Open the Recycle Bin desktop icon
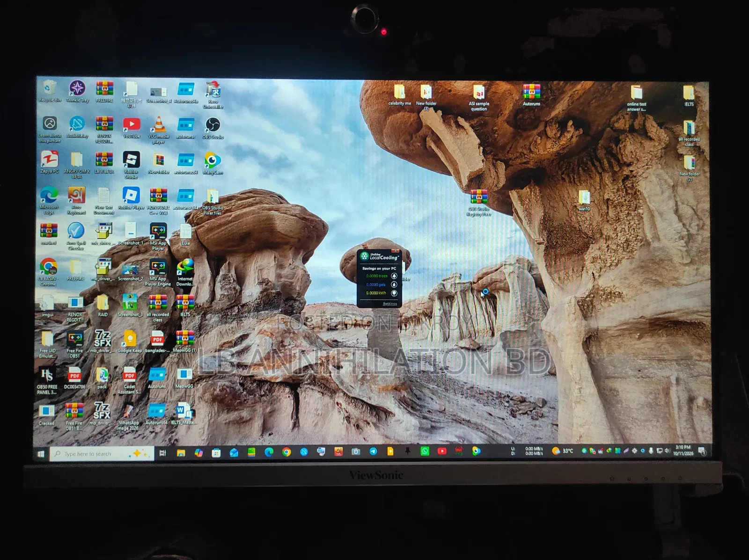This screenshot has width=749, height=560. tap(50, 91)
